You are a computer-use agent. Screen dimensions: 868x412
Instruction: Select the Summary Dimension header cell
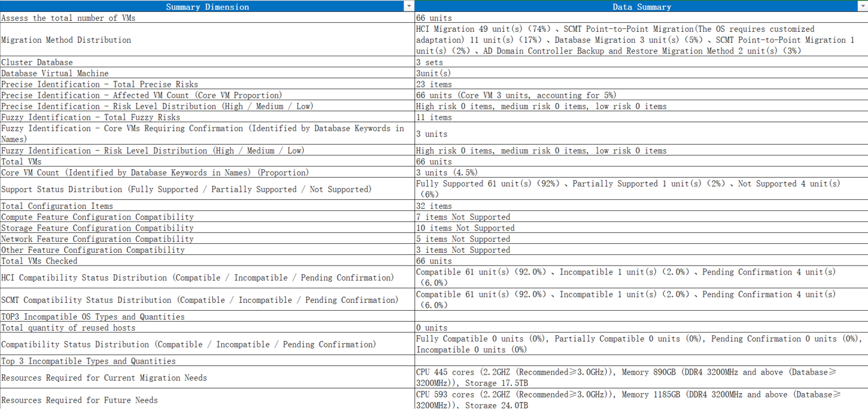tap(207, 6)
